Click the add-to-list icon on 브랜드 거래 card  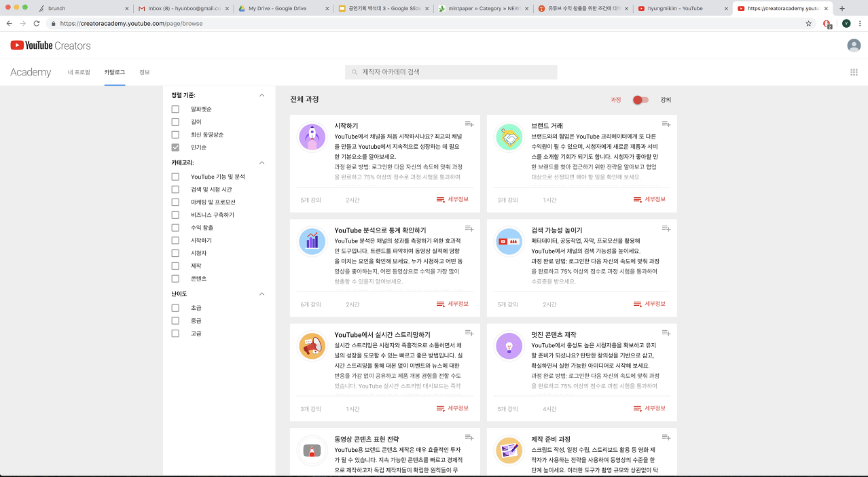point(666,123)
